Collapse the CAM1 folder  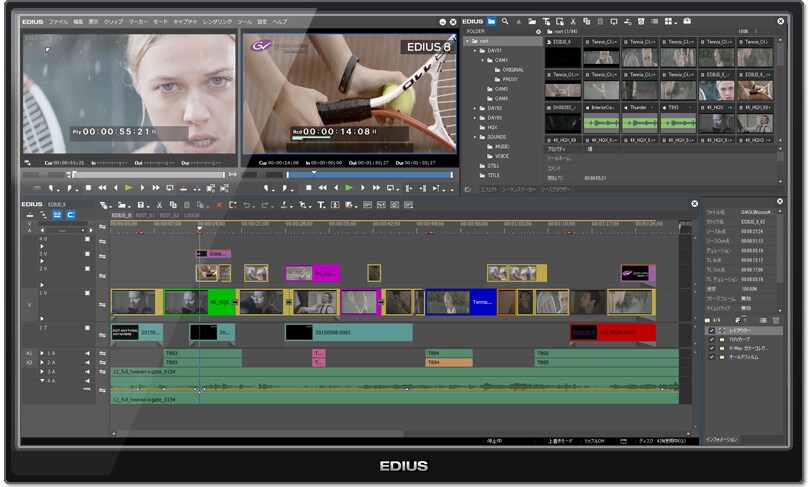tap(483, 60)
